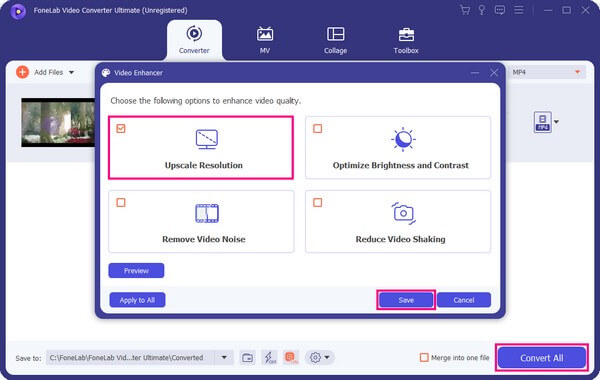This screenshot has height=380, width=600.
Task: Click the Apply to All button
Action: pos(137,300)
